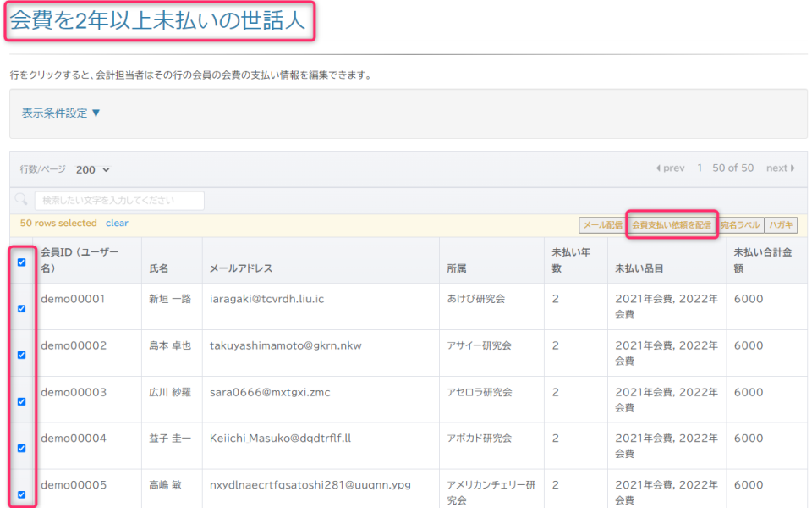Click the search magnifier icon
This screenshot has width=812, height=508.
click(21, 201)
